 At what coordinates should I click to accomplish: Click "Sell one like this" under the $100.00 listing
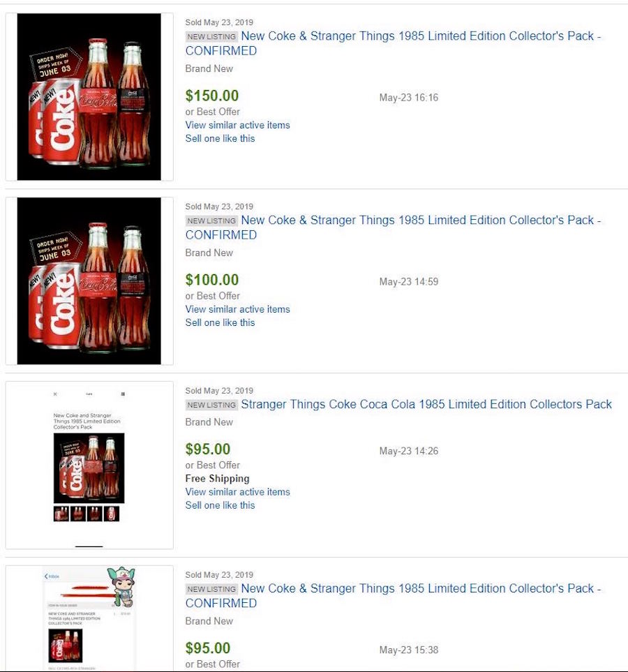[220, 322]
